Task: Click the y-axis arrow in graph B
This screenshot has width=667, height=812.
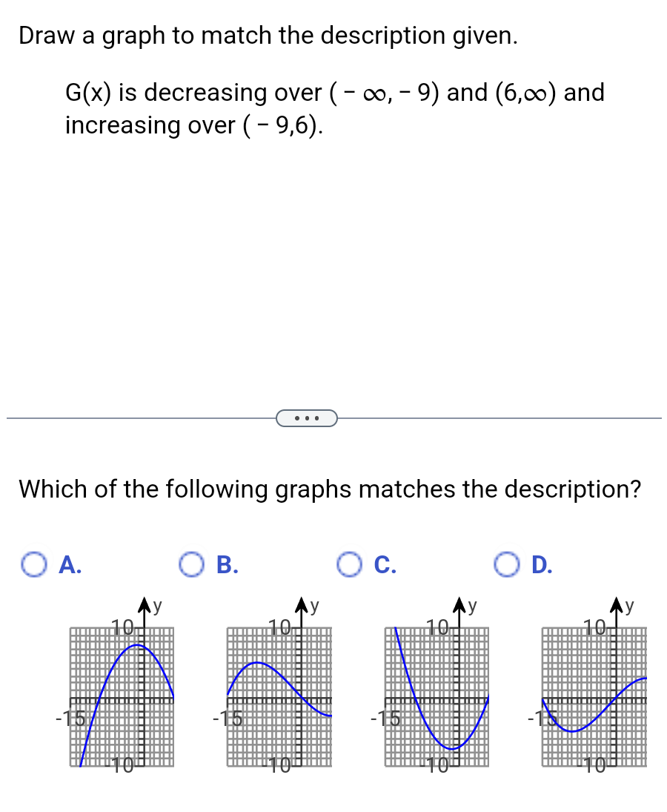Action: (x=300, y=604)
